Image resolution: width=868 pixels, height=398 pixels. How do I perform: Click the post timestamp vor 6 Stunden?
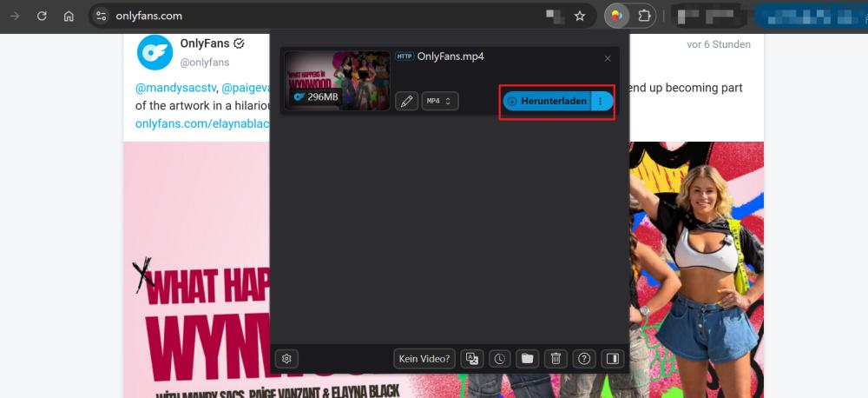[x=719, y=44]
